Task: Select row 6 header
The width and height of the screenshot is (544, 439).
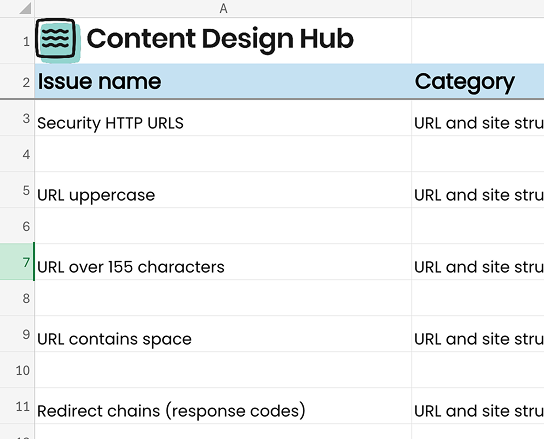Action: (17, 226)
